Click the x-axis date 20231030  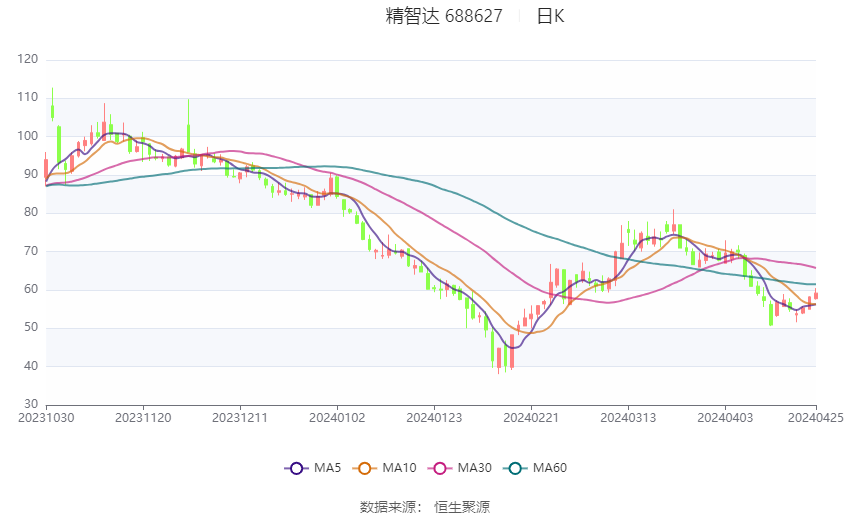(x=46, y=418)
